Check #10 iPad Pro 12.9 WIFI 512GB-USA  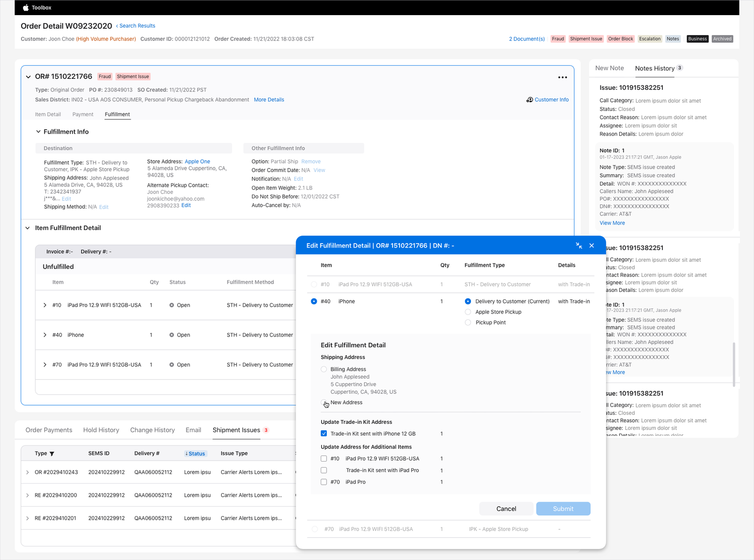pyautogui.click(x=324, y=459)
